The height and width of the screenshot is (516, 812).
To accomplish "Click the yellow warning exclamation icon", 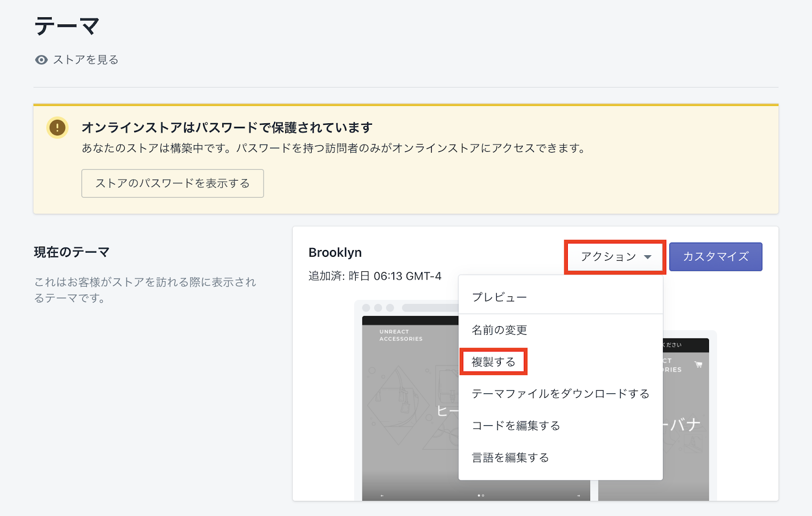I will point(57,127).
